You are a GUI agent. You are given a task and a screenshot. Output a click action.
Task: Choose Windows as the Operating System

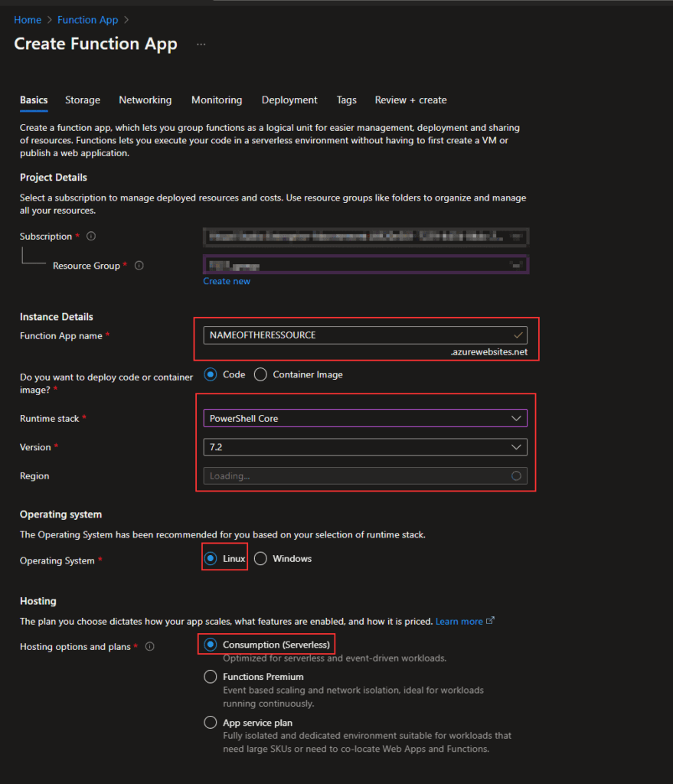[x=260, y=558]
